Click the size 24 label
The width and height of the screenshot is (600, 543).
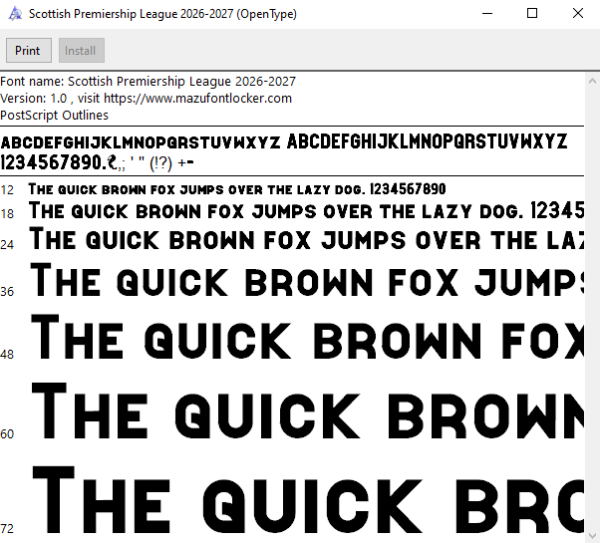[7, 245]
